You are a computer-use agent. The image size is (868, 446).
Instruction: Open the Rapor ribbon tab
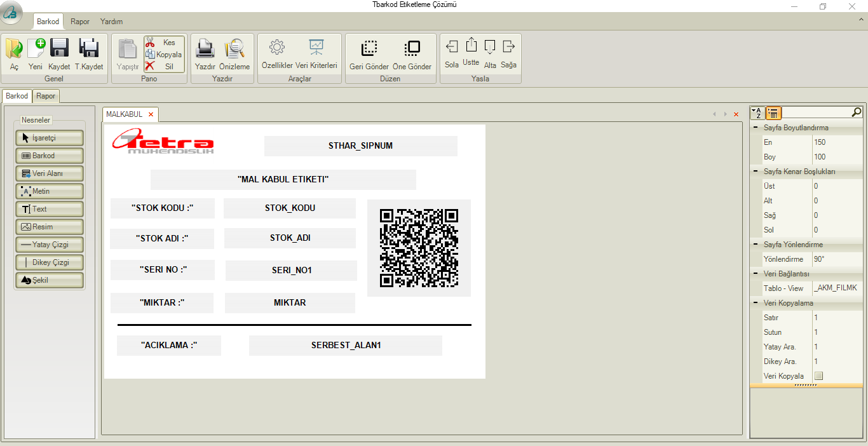(x=80, y=22)
